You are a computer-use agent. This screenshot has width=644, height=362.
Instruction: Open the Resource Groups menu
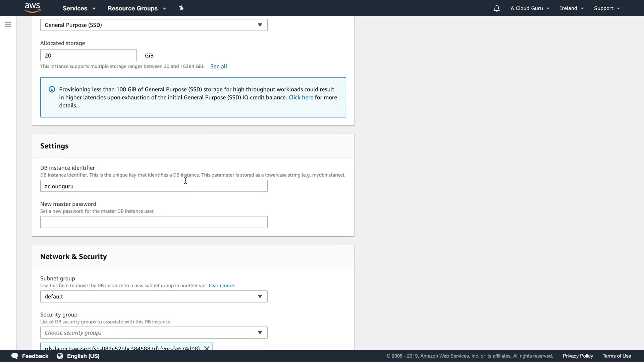[x=137, y=8]
